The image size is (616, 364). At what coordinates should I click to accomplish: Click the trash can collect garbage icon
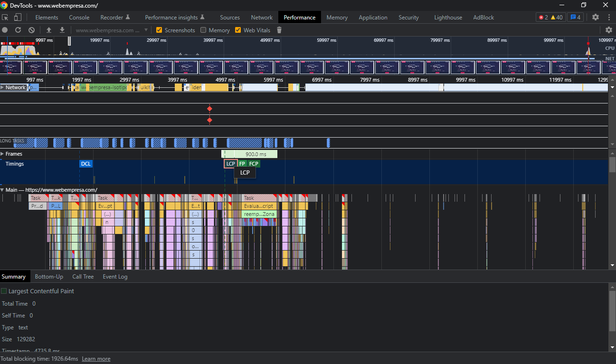(x=279, y=30)
